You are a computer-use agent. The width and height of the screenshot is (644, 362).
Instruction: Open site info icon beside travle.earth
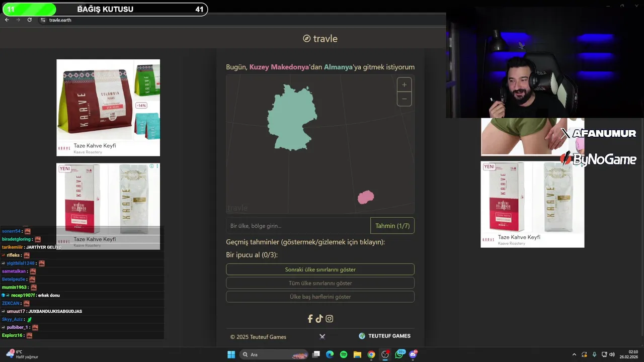[43, 20]
